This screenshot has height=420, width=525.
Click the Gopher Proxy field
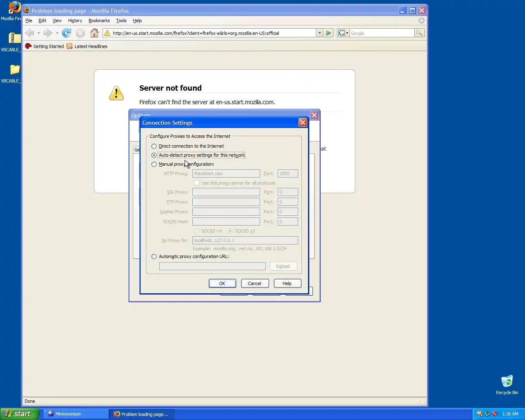(226, 212)
